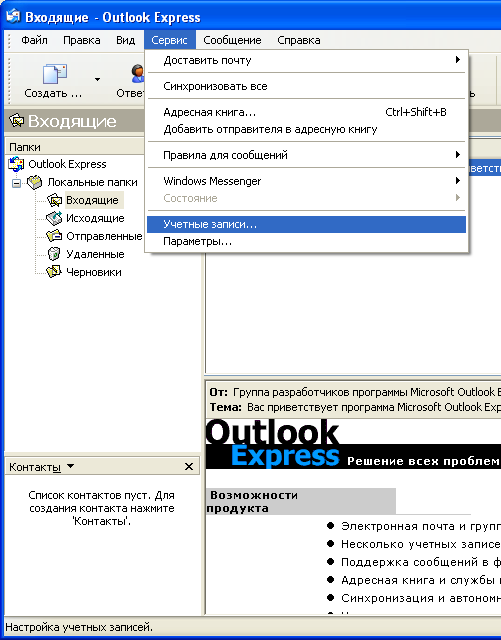Select Параметры in the Сервис menu
This screenshot has height=640, width=501.
click(306, 242)
